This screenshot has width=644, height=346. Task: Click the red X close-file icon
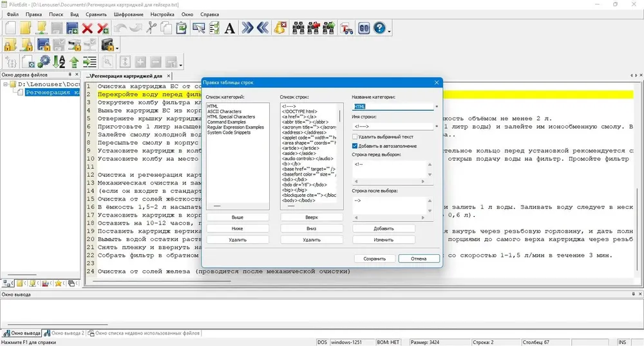coord(87,28)
